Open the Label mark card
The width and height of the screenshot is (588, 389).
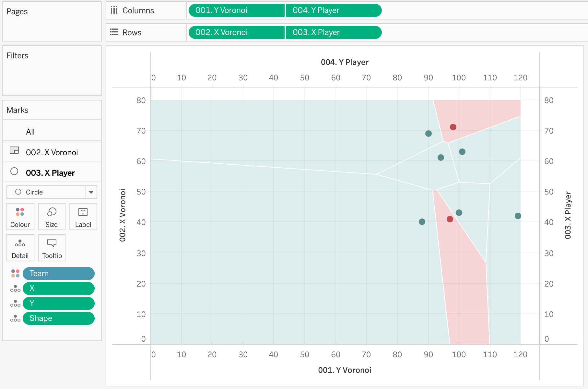tap(83, 216)
